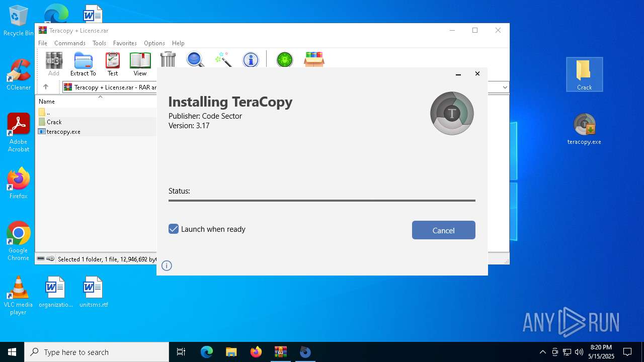Select the Google Chrome desktop shortcut
Screen dimensions: 644x362
point(19,241)
